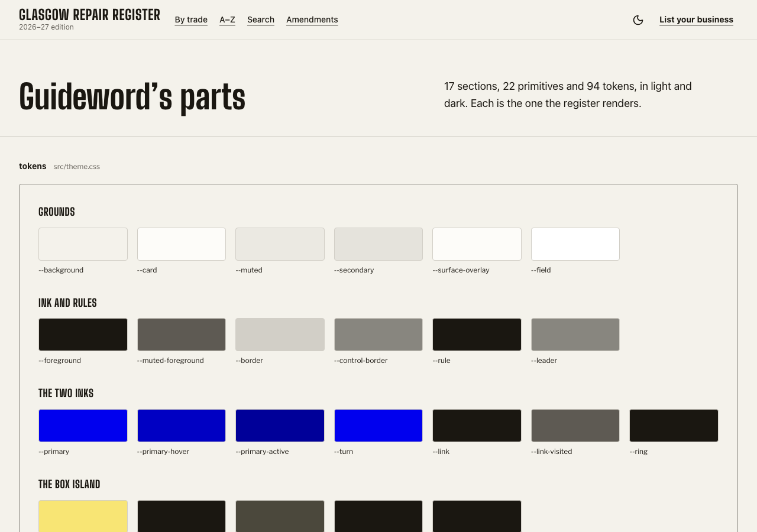Click the --muted swatch under Grounds
Image resolution: width=757 pixels, height=532 pixels.
coord(280,244)
